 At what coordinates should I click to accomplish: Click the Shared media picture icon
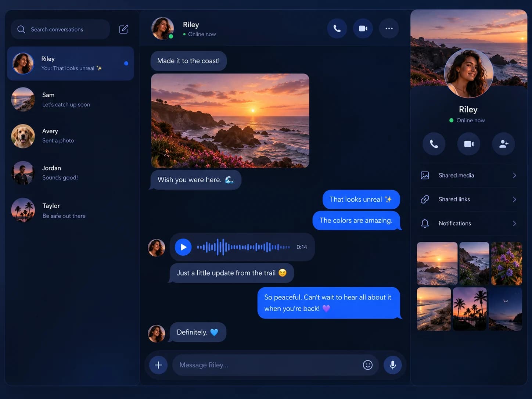coord(425,175)
